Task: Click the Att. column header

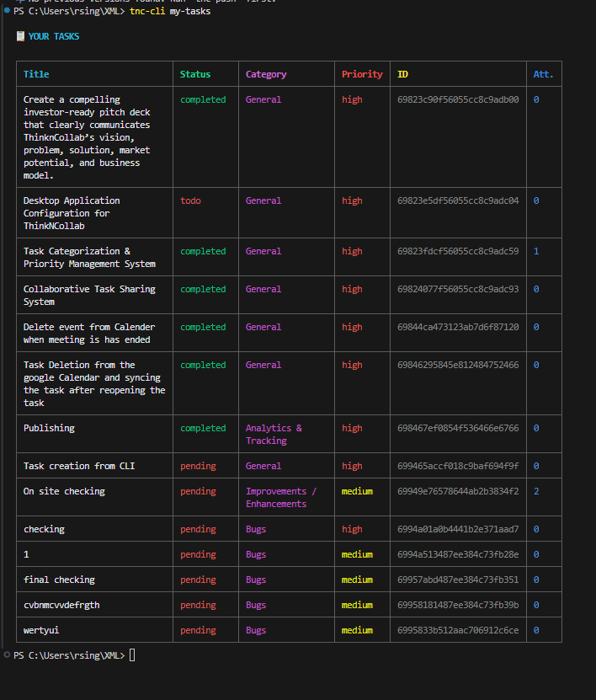Action: pos(543,74)
